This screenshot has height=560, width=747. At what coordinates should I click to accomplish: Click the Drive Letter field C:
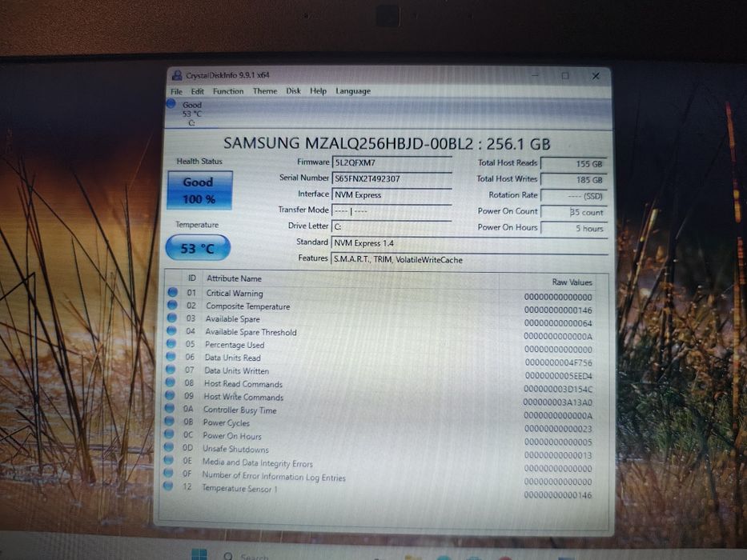(x=392, y=226)
